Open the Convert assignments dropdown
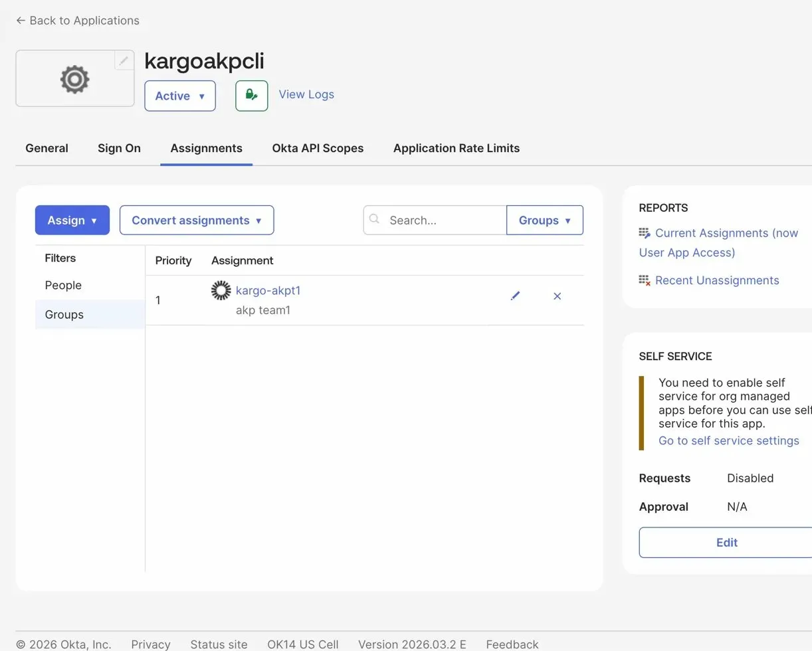Viewport: 812px width, 651px height. pos(197,220)
